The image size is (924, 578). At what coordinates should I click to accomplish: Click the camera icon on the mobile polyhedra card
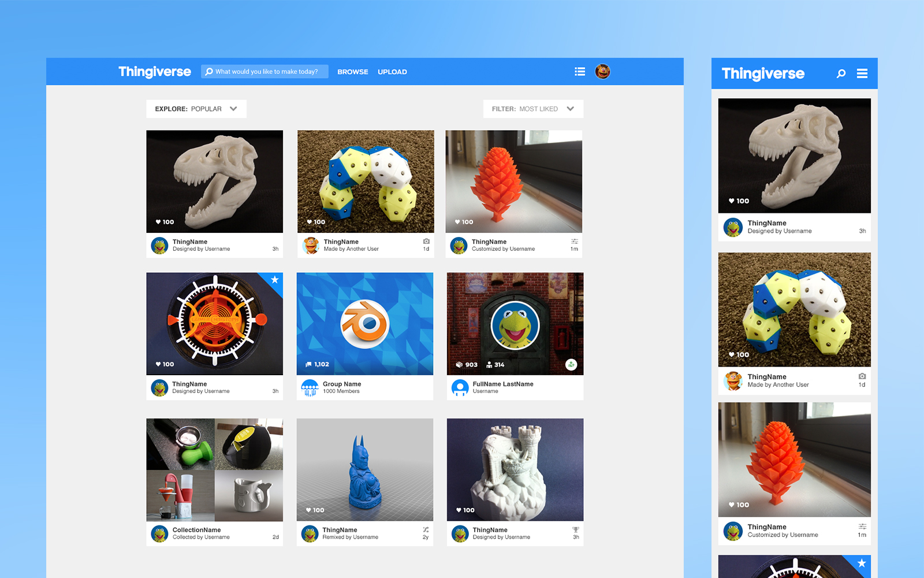click(862, 376)
